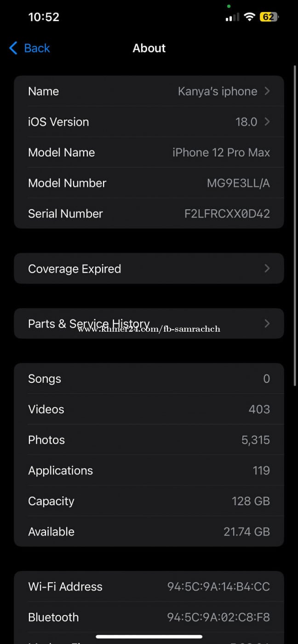Tap the Model Name row
This screenshot has height=644, width=298.
(x=149, y=152)
